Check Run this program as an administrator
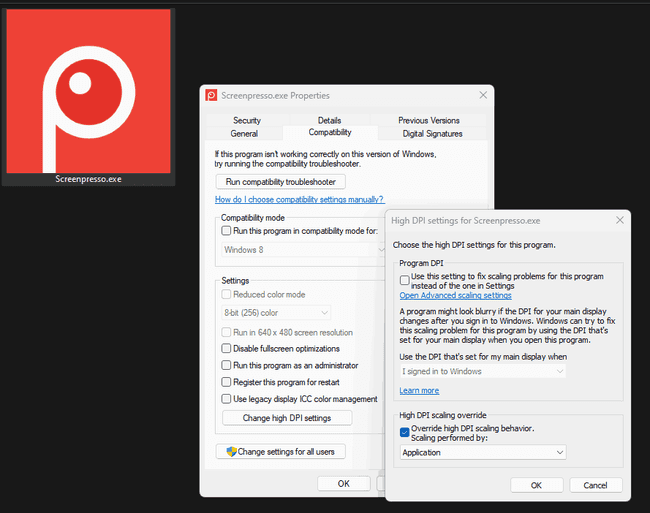Image resolution: width=650 pixels, height=513 pixels. click(x=226, y=365)
